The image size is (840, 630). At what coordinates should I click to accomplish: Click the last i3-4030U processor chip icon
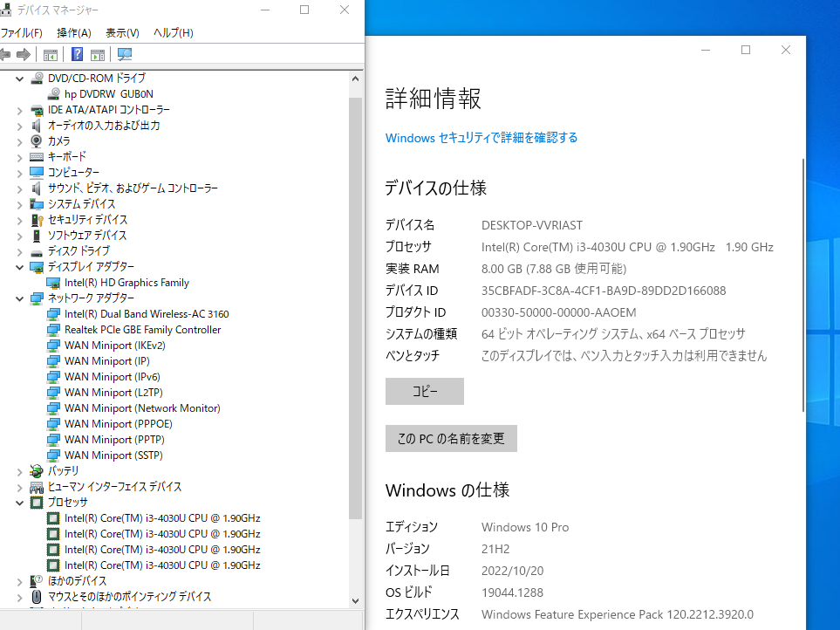click(x=53, y=565)
